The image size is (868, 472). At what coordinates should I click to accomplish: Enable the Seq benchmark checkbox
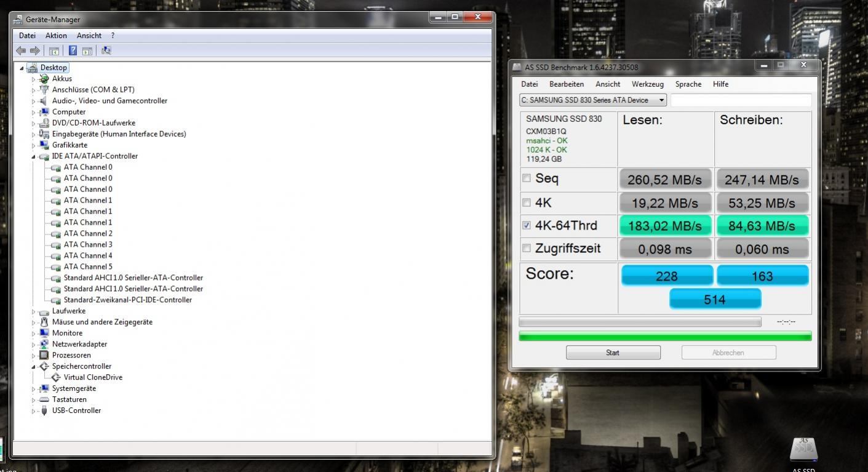pyautogui.click(x=526, y=178)
